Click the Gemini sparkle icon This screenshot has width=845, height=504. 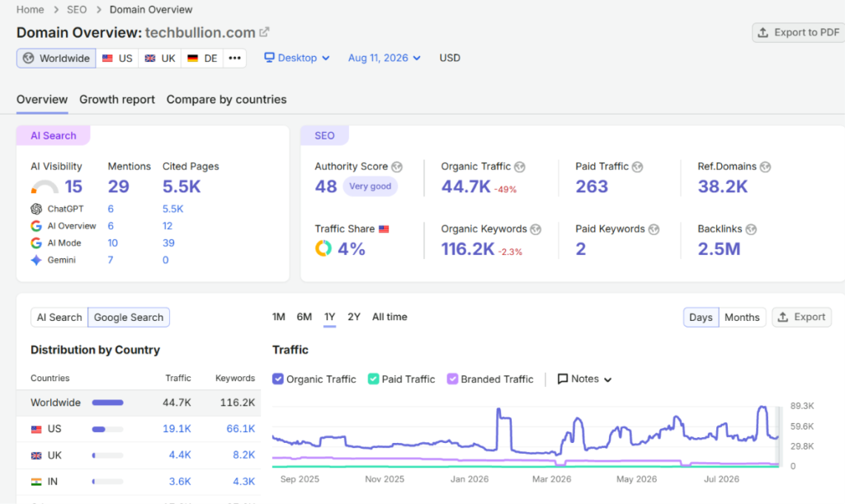pyautogui.click(x=36, y=260)
